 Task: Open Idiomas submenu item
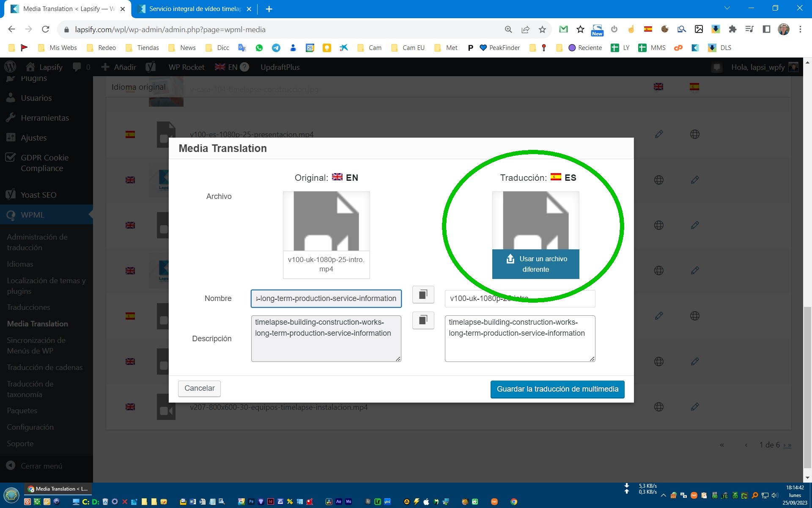click(20, 264)
